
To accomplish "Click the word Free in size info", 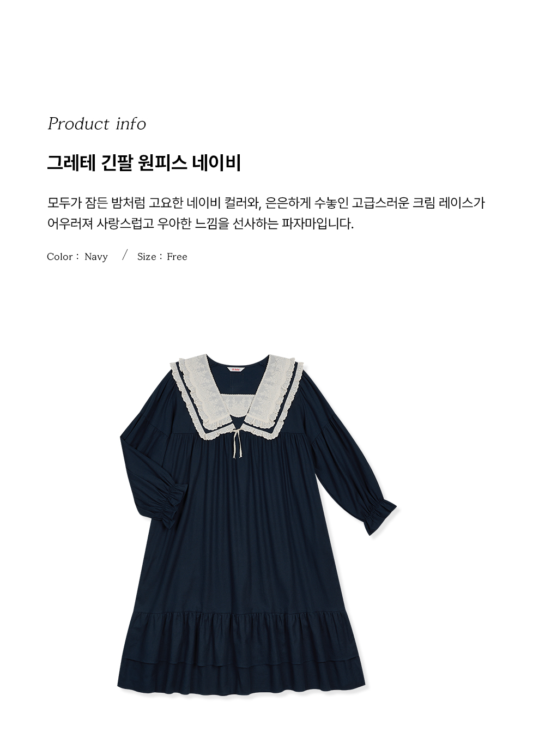I will [177, 257].
